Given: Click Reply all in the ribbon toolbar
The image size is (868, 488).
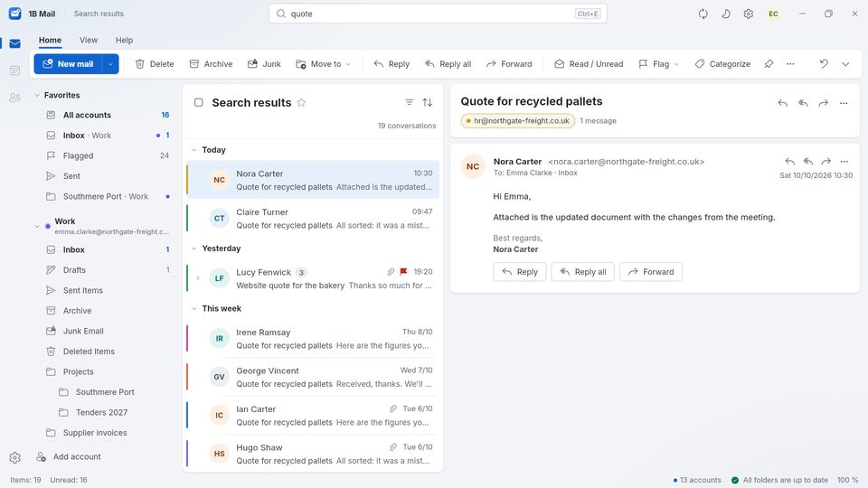Looking at the screenshot, I should [448, 64].
